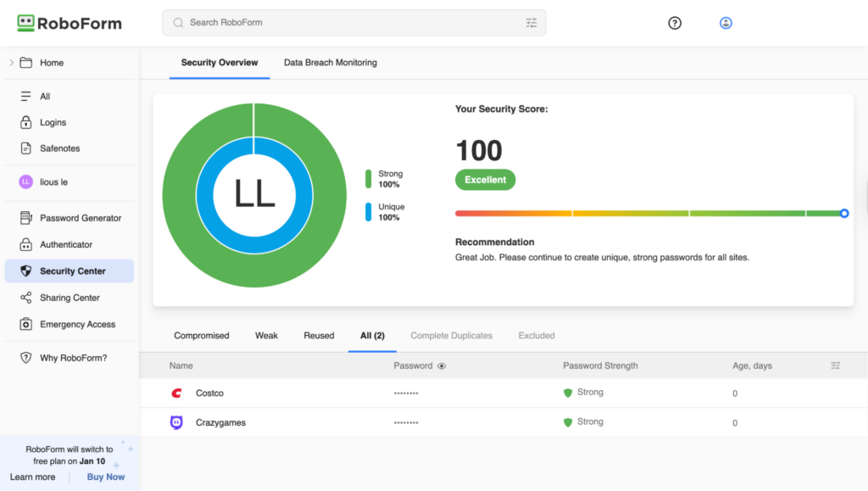The image size is (868, 491).
Task: Toggle password visibility eye icon
Action: coord(441,365)
